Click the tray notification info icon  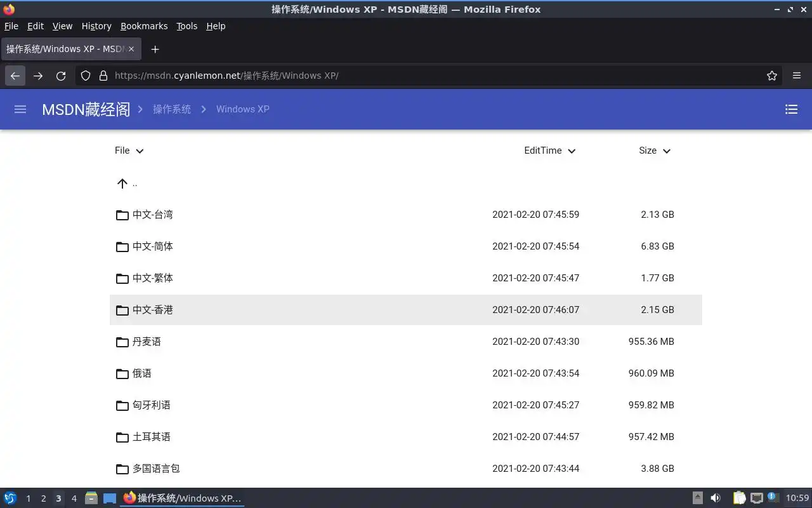tap(773, 497)
